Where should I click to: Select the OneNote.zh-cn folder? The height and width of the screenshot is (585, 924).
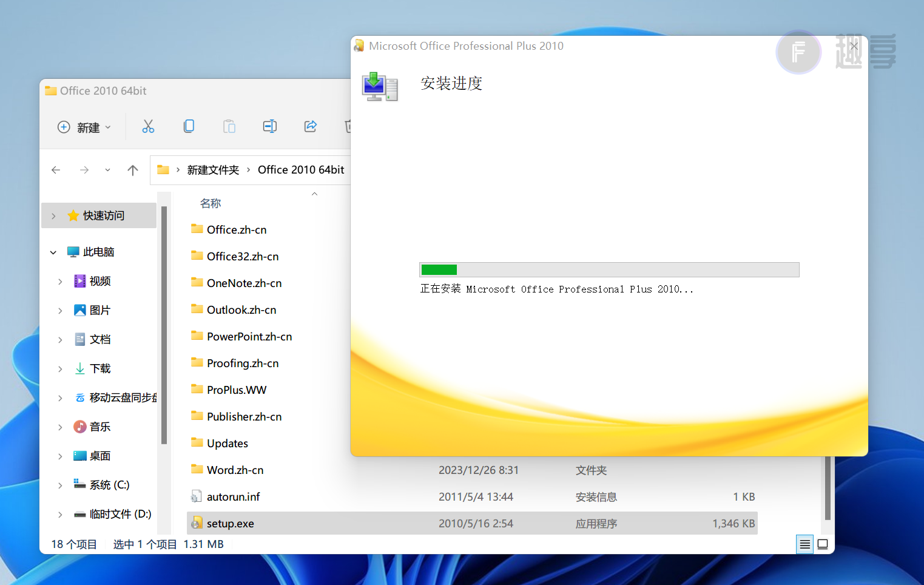pyautogui.click(x=244, y=283)
